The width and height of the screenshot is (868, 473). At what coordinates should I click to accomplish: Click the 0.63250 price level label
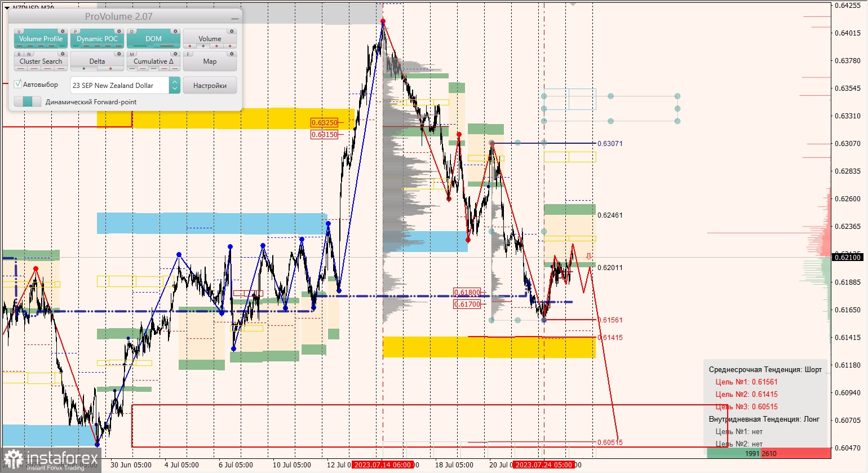(x=325, y=122)
